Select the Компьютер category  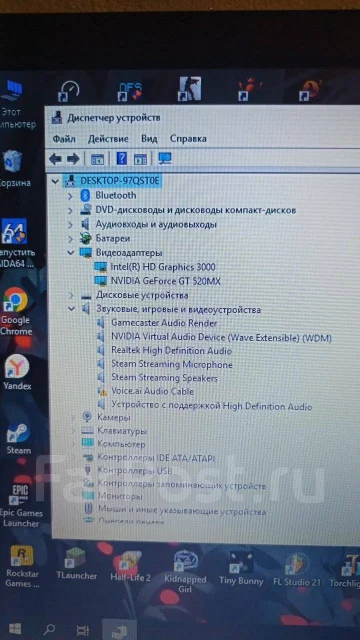(x=121, y=444)
